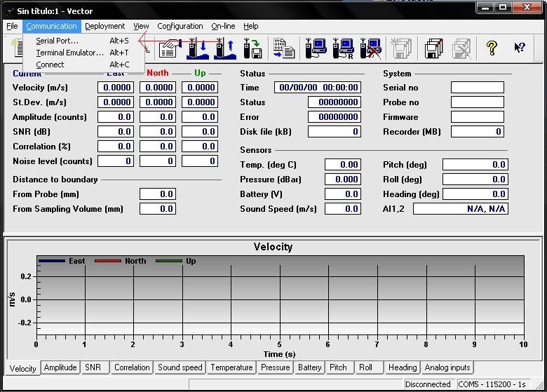The image size is (547, 392).
Task: Click the Error code field
Action: [335, 116]
